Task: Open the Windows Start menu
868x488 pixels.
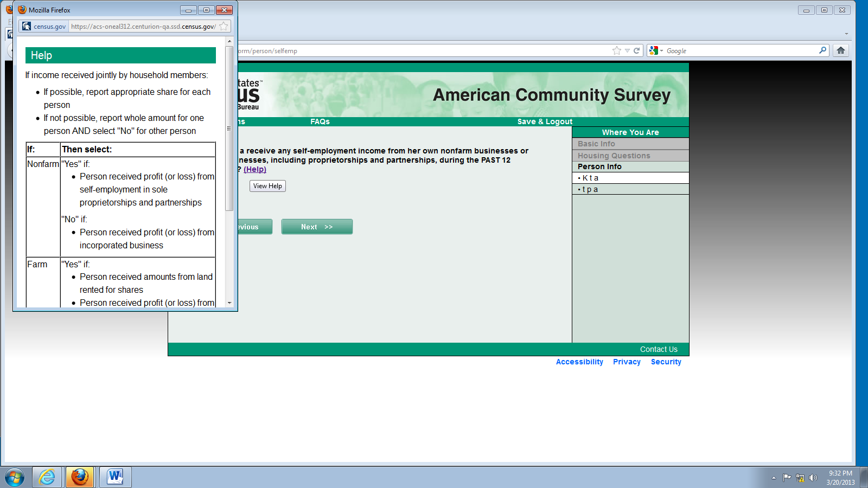Action: (15, 477)
